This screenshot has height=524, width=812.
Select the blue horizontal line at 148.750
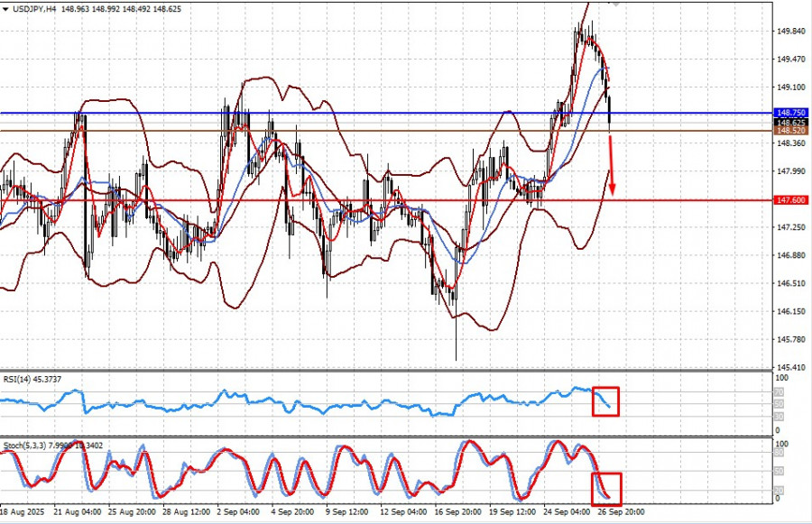tap(386, 113)
